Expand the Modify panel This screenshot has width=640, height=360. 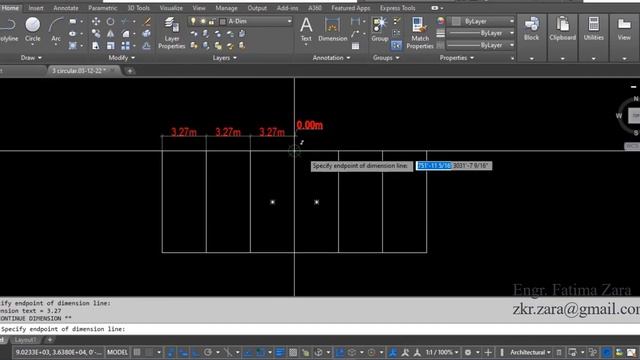click(122, 58)
